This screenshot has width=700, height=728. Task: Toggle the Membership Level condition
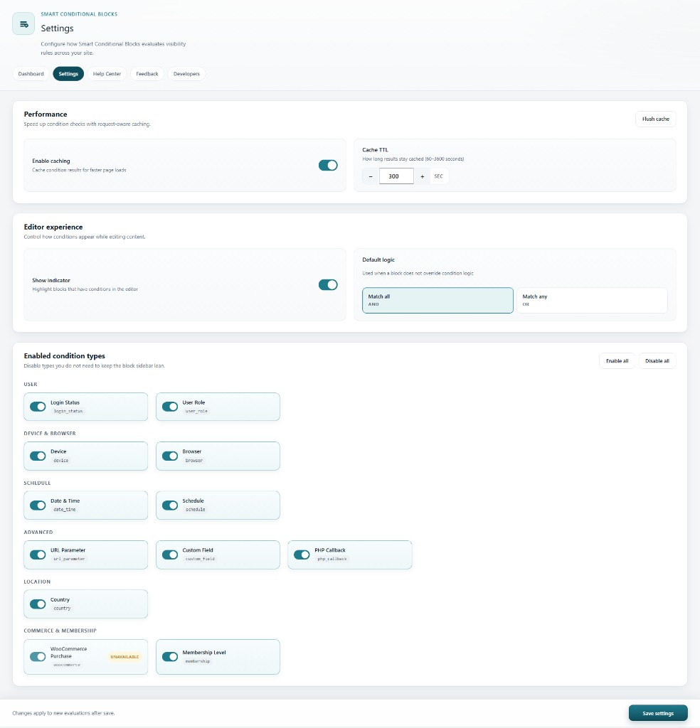[x=170, y=656]
